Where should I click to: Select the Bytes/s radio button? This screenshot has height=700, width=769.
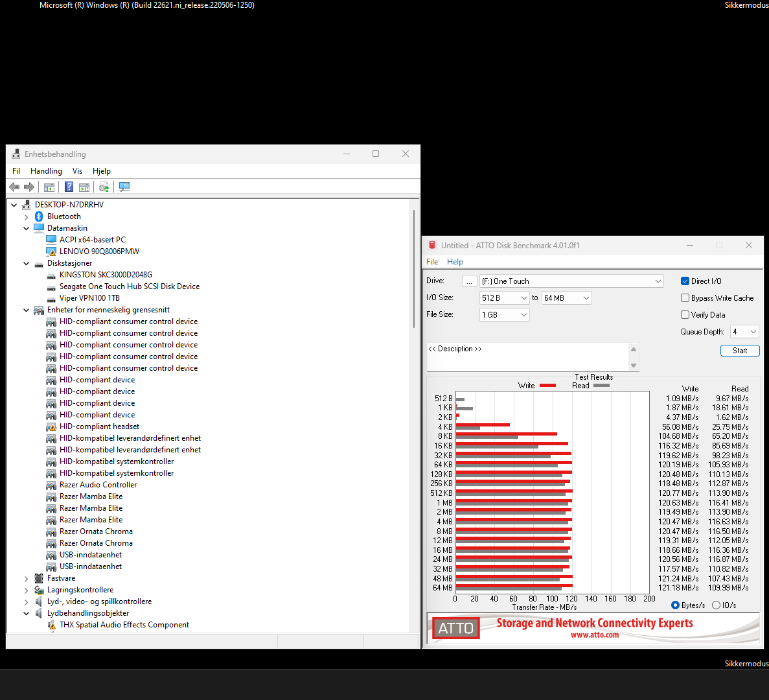point(675,605)
